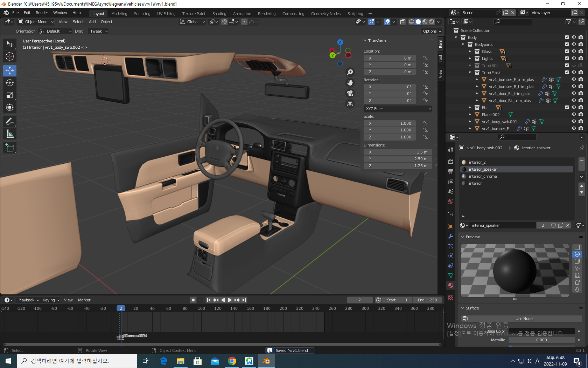Hide the Glass collection in viewport

[x=574, y=51]
